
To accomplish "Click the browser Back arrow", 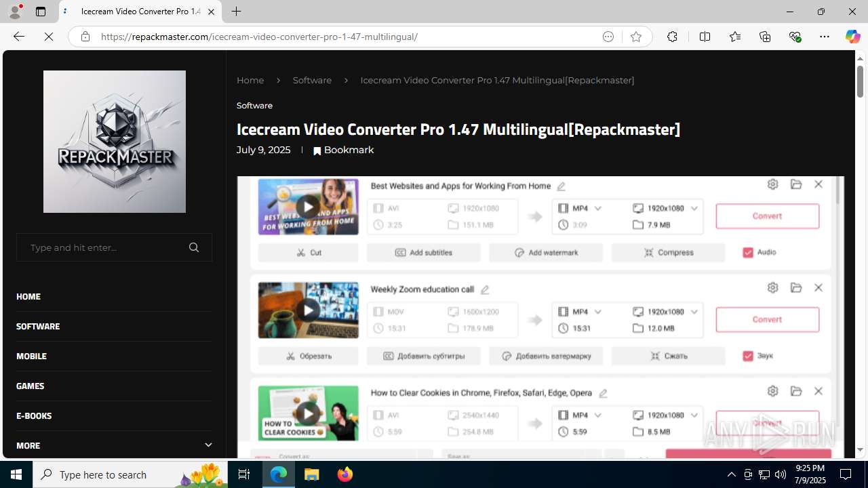I will (19, 37).
